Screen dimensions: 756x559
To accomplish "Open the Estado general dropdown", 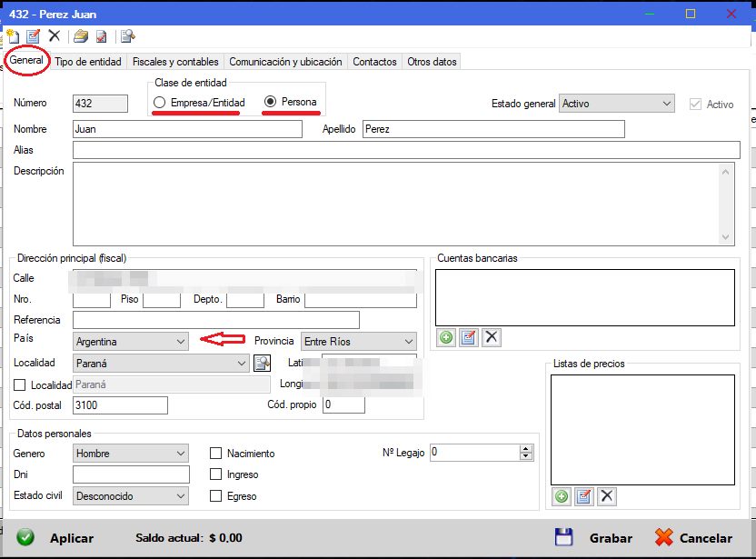I will 617,104.
